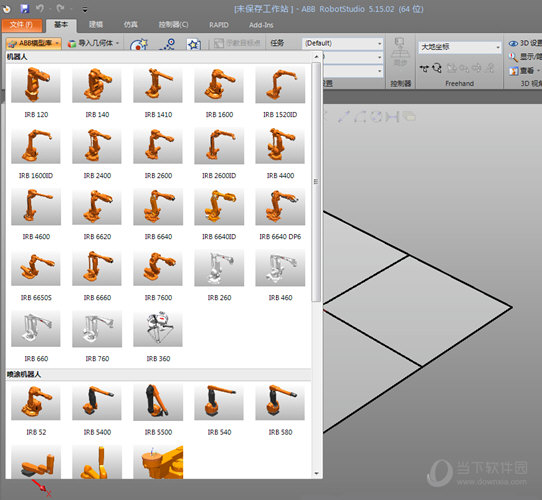542x500 pixels.
Task: Click the library panel scroll up arrow
Action: point(316,56)
